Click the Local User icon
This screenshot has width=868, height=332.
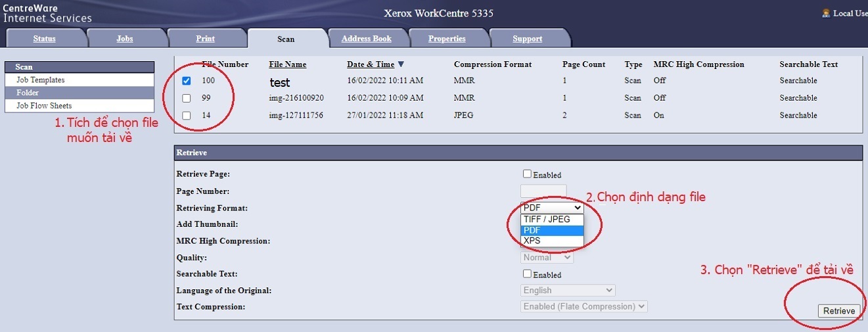click(826, 13)
